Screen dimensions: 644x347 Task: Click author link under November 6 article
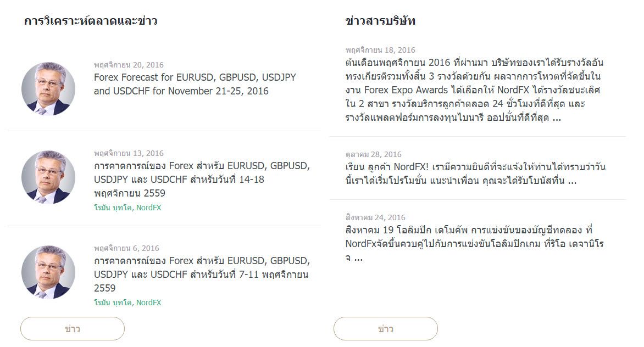[127, 303]
